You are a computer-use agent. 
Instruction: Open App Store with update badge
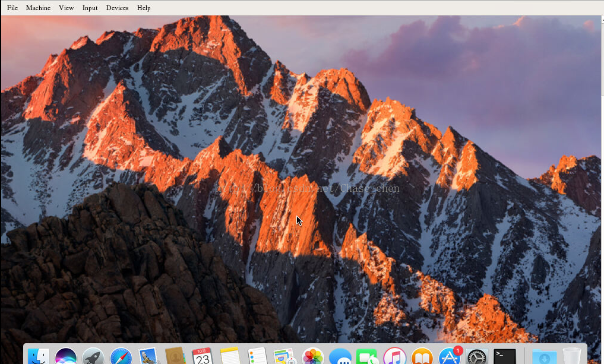click(x=450, y=356)
